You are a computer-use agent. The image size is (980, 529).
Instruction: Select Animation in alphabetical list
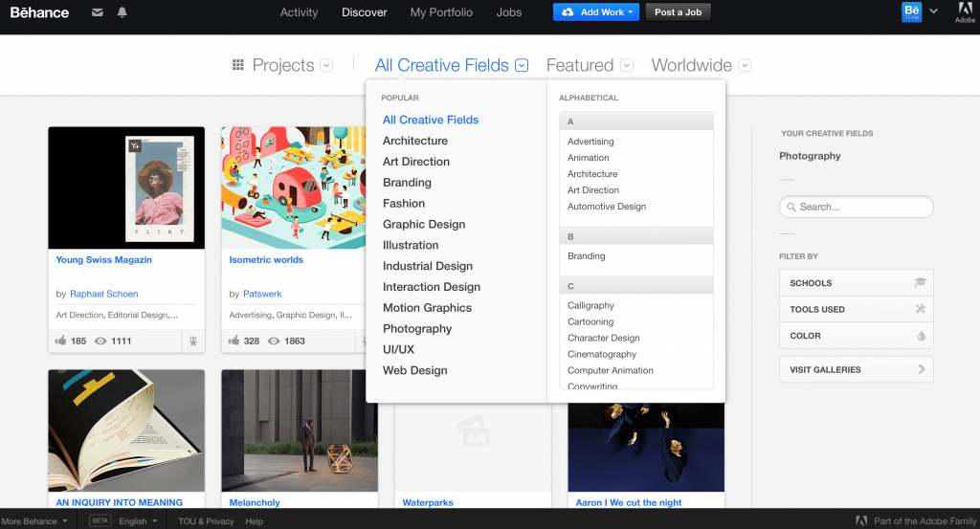(x=589, y=158)
